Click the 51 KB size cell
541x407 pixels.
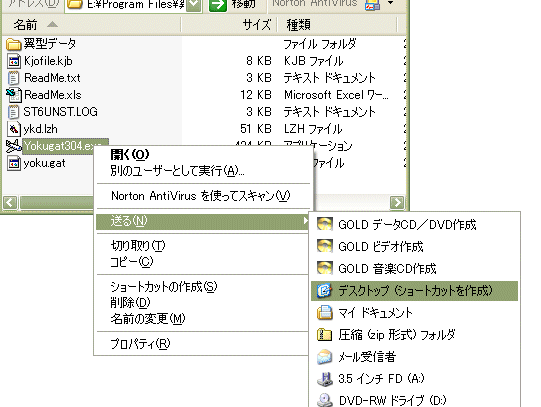[x=256, y=129]
